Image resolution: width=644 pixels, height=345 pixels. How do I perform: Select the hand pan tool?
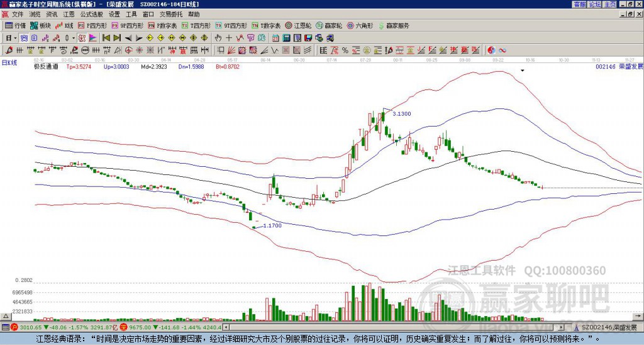[218, 38]
